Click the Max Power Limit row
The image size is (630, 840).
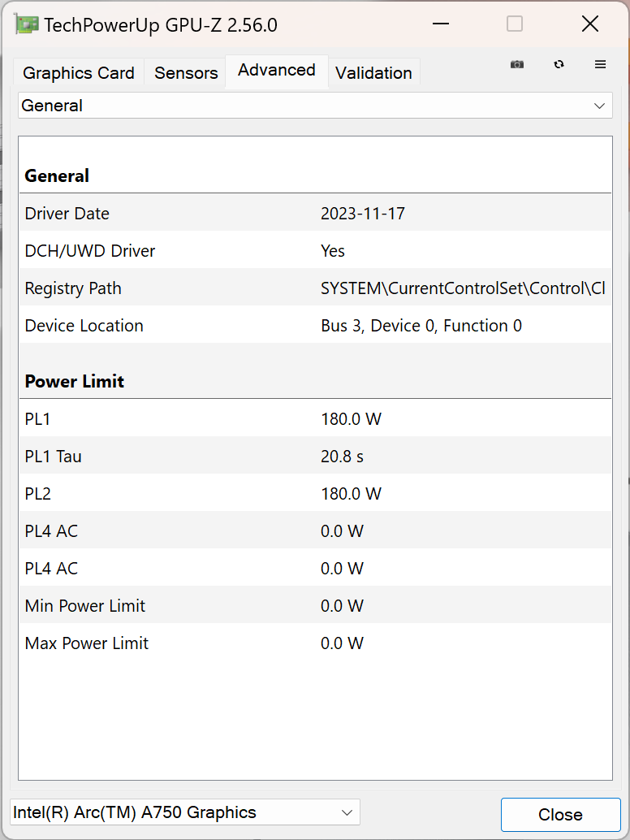tap(315, 643)
